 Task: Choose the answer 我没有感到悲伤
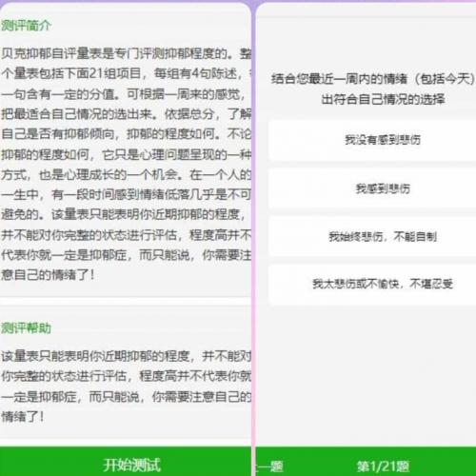pos(373,140)
